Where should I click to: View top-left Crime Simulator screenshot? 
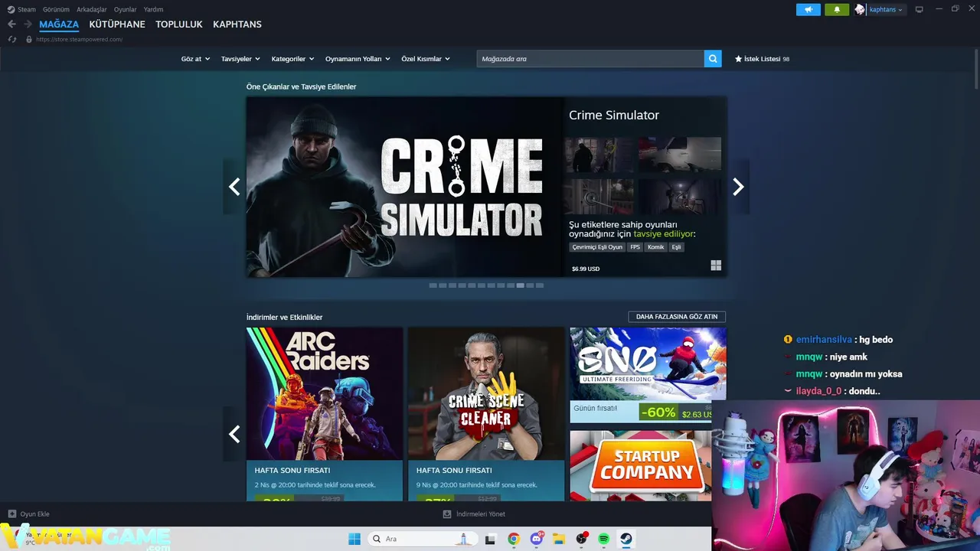599,155
